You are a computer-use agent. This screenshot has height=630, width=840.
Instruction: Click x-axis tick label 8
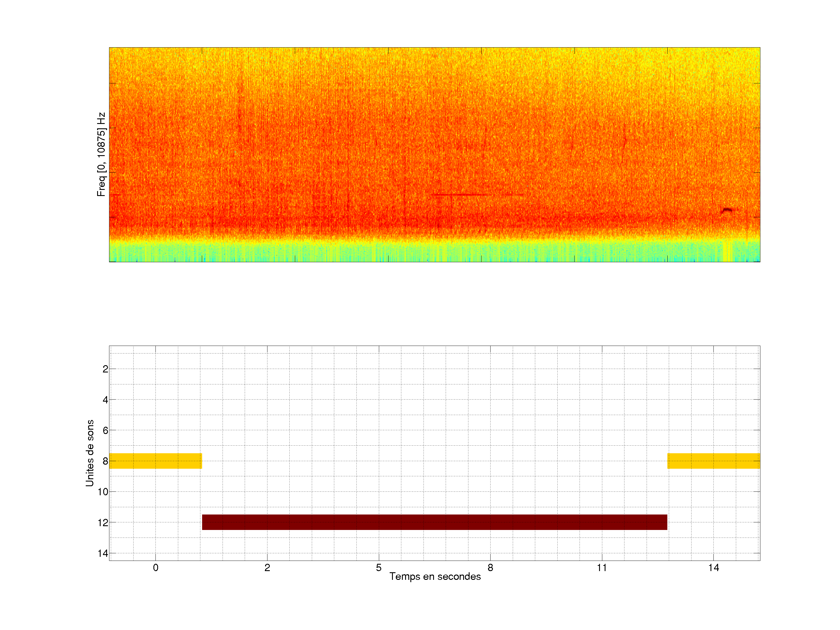tap(490, 568)
